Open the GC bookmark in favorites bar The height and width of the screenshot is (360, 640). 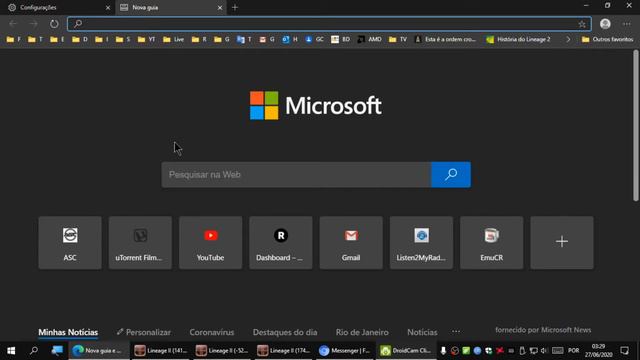click(x=314, y=39)
